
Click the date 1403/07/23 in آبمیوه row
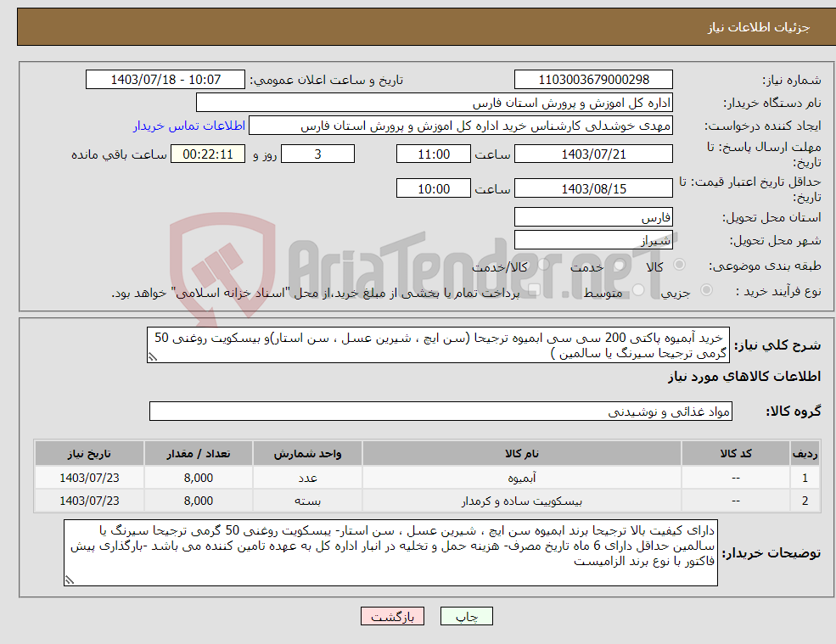click(90, 478)
